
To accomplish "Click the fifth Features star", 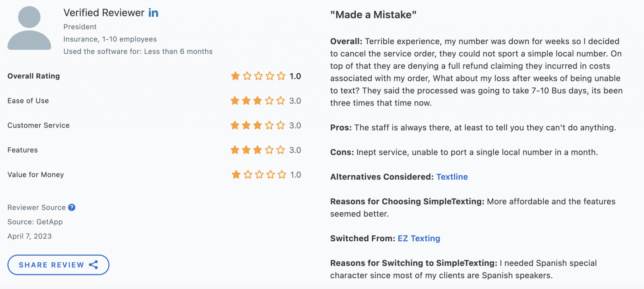I will (281, 150).
